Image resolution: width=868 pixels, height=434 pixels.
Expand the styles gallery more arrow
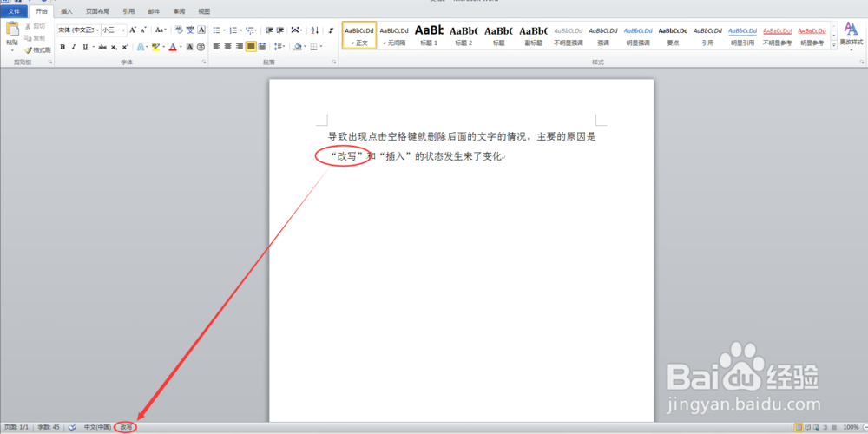point(833,47)
